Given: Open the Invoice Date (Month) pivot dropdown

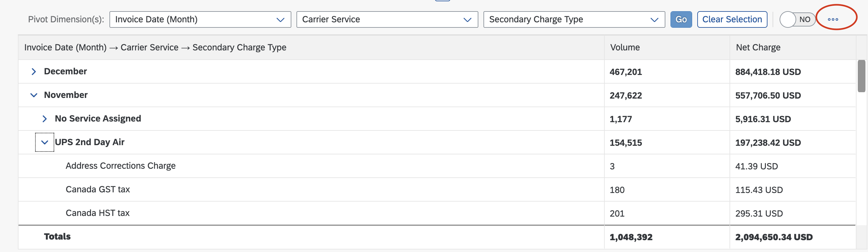Looking at the screenshot, I should [x=200, y=19].
